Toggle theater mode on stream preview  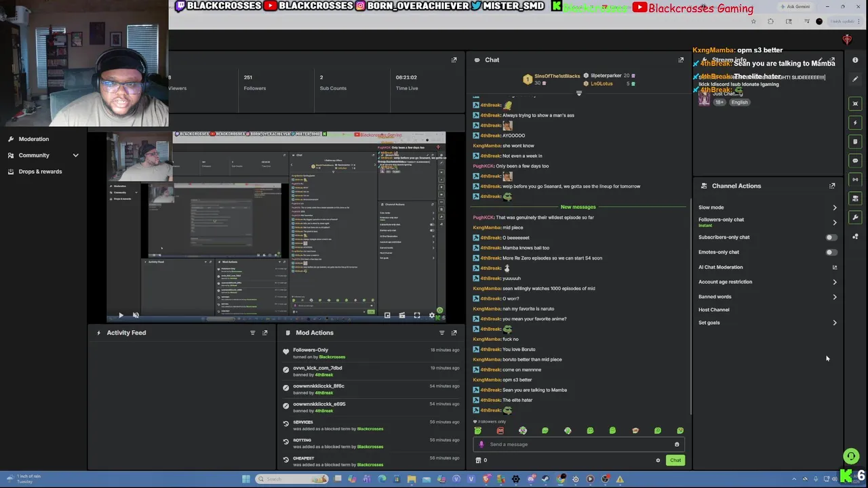coord(401,315)
